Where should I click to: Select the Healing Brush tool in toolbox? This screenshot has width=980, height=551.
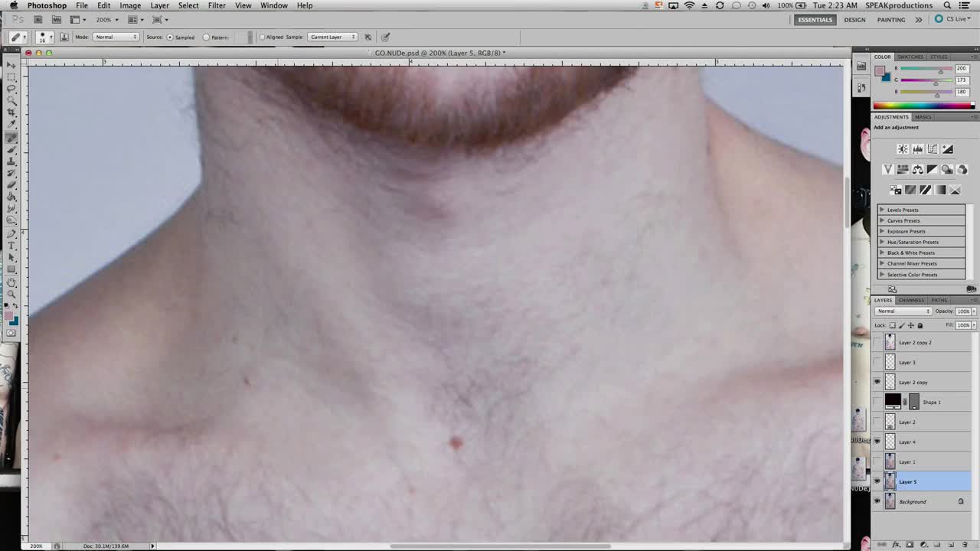click(x=11, y=138)
